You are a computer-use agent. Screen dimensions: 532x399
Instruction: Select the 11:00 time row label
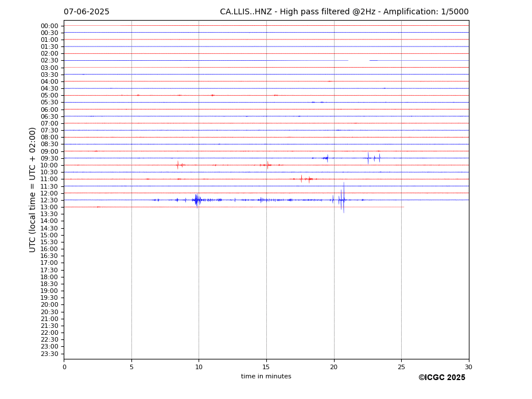click(x=49, y=179)
